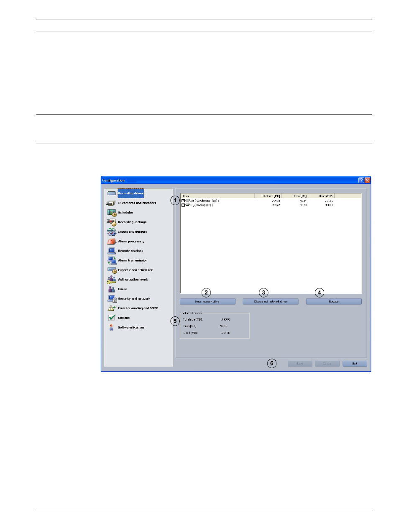Viewport: 399px width, 532px height.
Task: Select the row text 'E:\ ( Backup (E:) )'
Action: (x=201, y=205)
